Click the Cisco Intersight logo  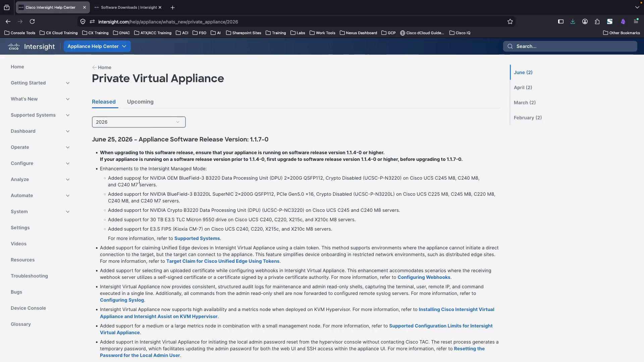tap(31, 46)
